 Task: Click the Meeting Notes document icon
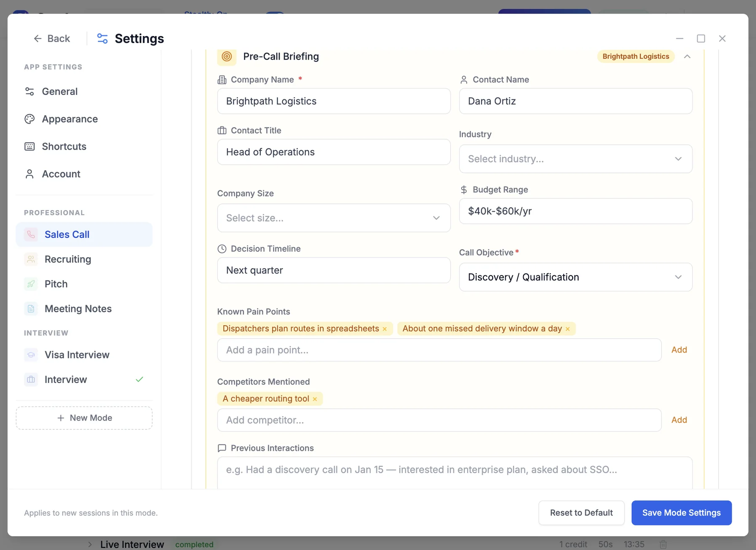31,309
